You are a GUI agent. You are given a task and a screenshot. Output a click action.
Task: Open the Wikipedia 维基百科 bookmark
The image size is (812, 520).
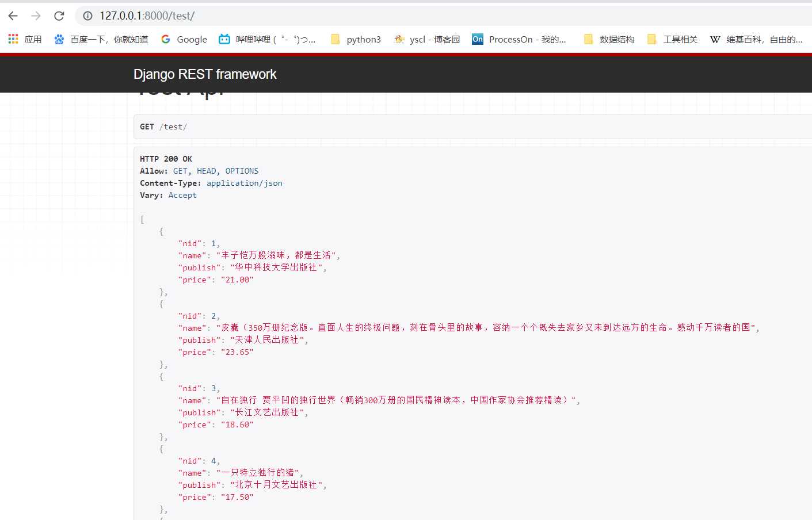coord(756,39)
